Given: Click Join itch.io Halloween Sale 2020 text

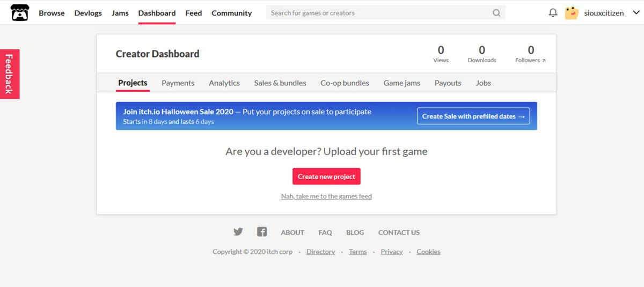Looking at the screenshot, I should pos(178,112).
